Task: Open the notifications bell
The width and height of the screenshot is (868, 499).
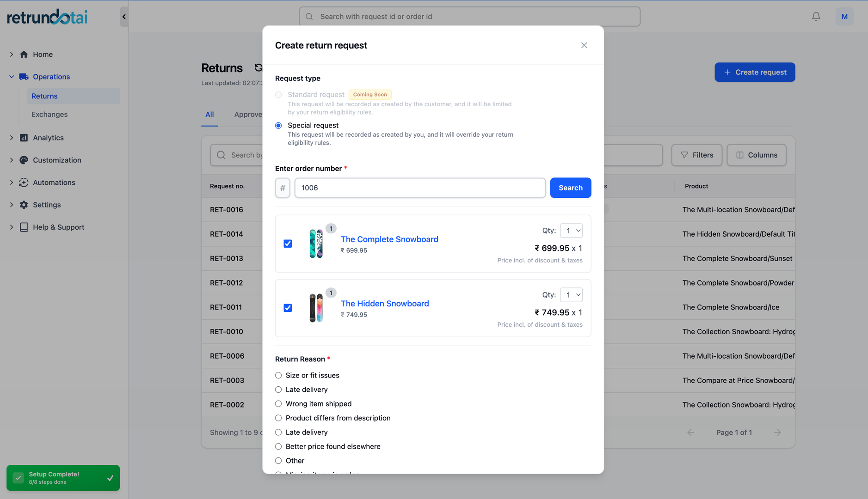Action: click(815, 16)
